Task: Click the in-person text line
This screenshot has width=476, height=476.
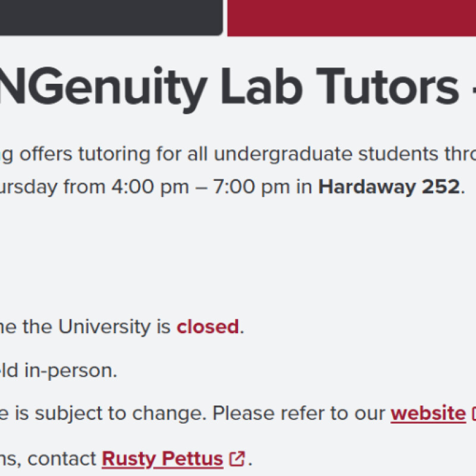Action: pyautogui.click(x=70, y=371)
